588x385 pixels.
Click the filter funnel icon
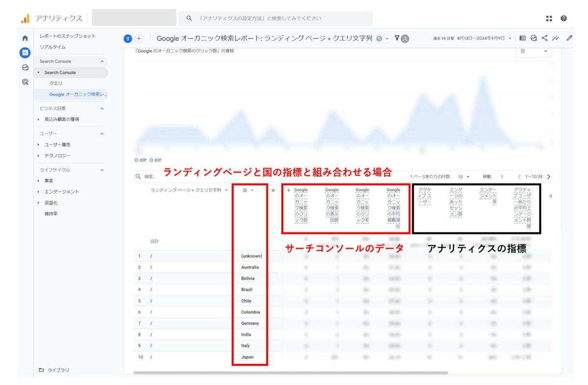[397, 38]
